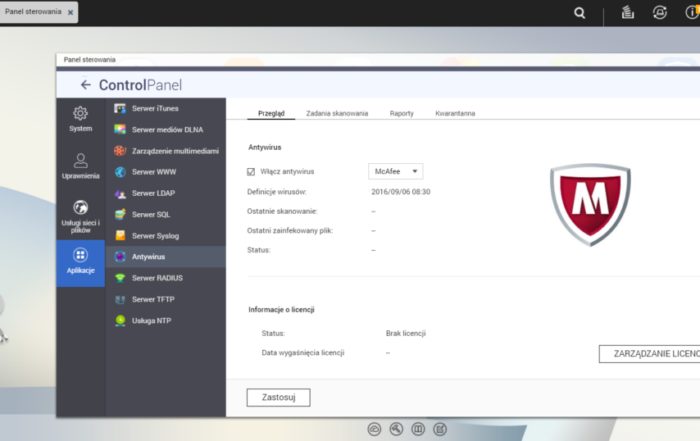Click the Panel sterowania window title

tap(90, 60)
